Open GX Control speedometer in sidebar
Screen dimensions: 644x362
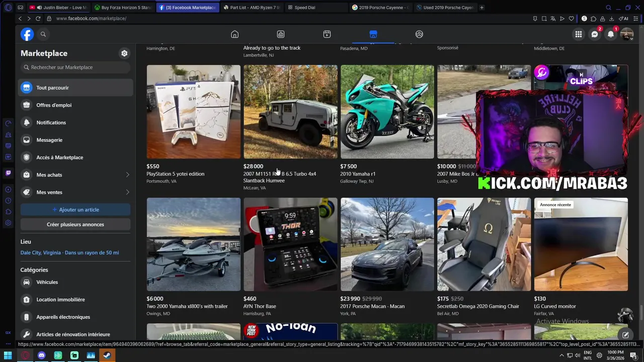tap(8, 123)
